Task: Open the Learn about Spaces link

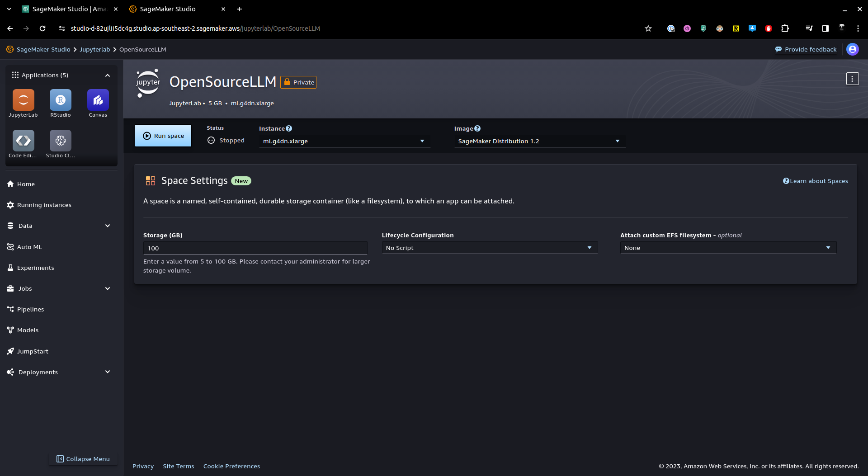Action: click(815, 181)
